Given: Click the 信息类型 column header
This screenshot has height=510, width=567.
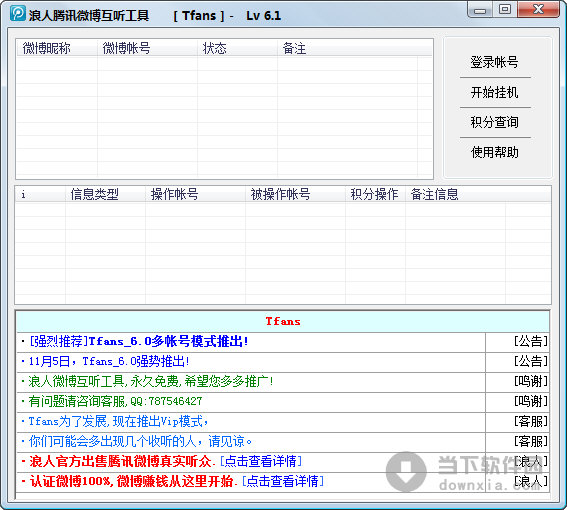Looking at the screenshot, I should (x=105, y=194).
